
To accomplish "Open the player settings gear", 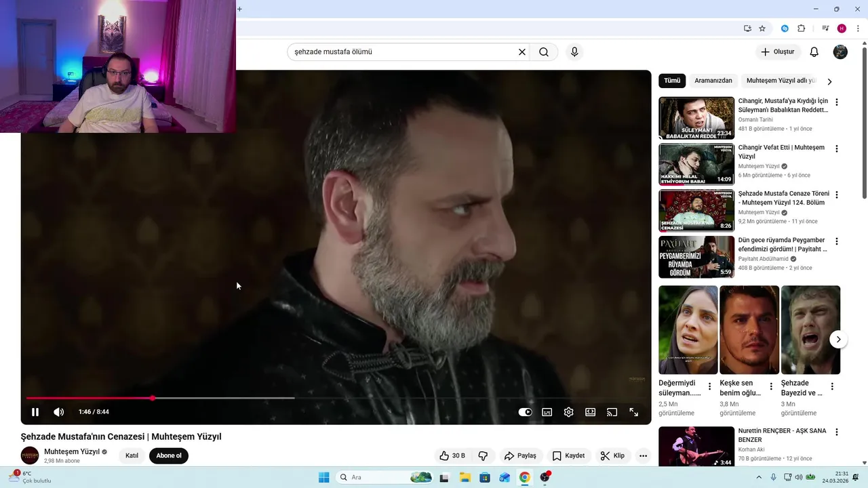I will (x=568, y=411).
